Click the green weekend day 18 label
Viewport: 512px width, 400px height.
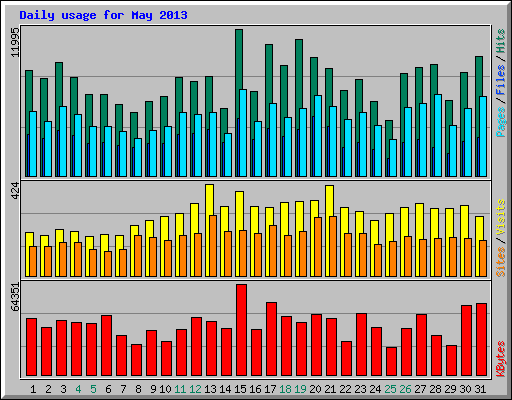tap(285, 389)
